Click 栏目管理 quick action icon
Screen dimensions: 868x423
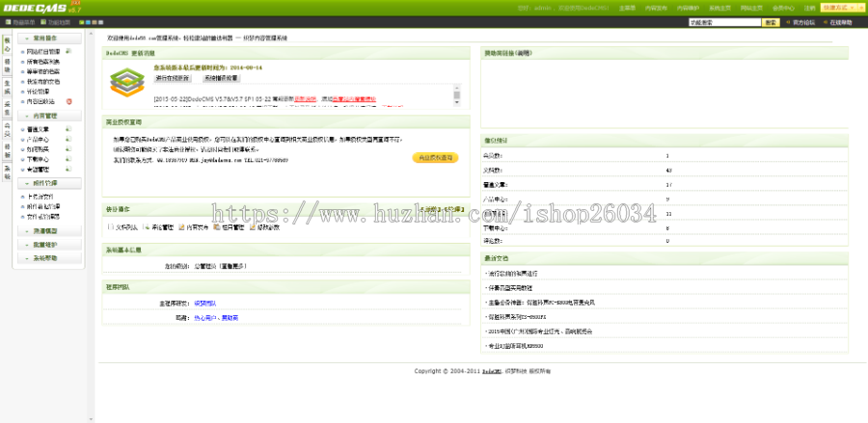[x=217, y=226]
